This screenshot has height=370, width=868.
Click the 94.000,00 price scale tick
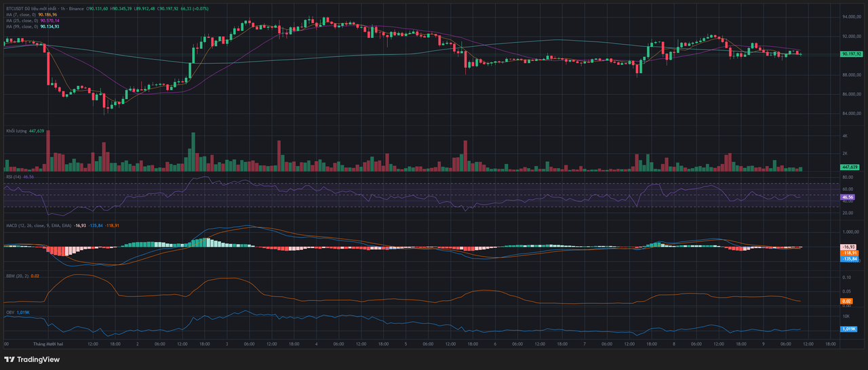(x=852, y=16)
